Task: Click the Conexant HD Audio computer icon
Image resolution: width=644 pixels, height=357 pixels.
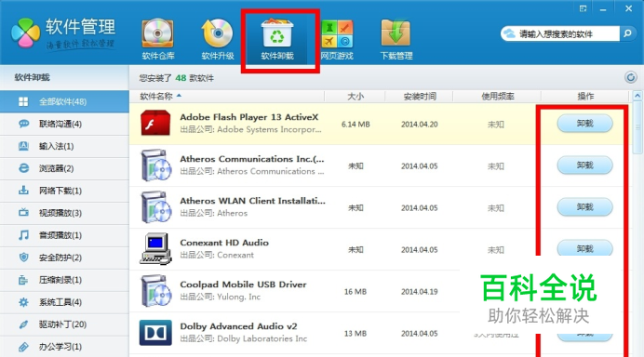Action: pyautogui.click(x=155, y=248)
